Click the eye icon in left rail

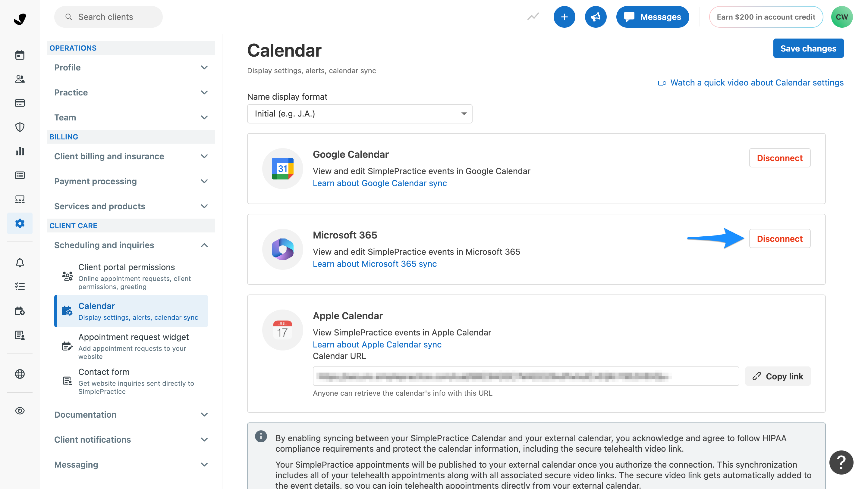click(x=20, y=411)
